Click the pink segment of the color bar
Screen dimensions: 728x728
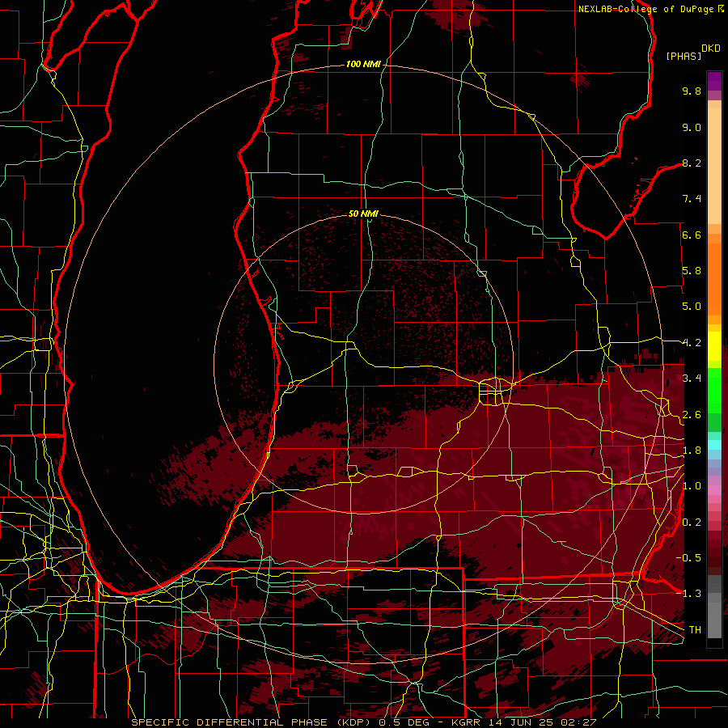[x=714, y=490]
